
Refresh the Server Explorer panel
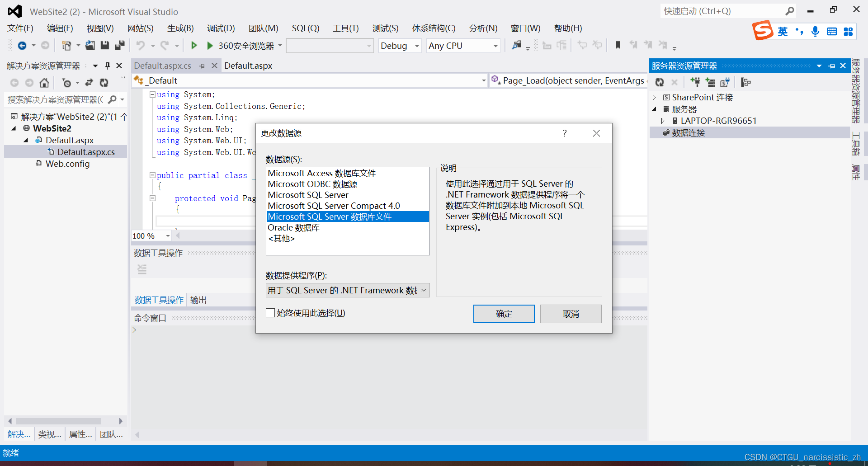tap(660, 82)
